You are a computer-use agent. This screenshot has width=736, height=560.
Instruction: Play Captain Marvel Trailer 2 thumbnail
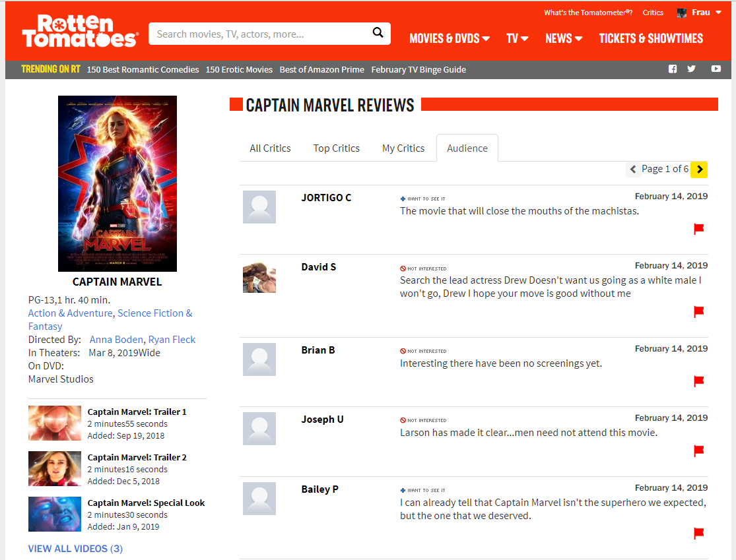54,468
